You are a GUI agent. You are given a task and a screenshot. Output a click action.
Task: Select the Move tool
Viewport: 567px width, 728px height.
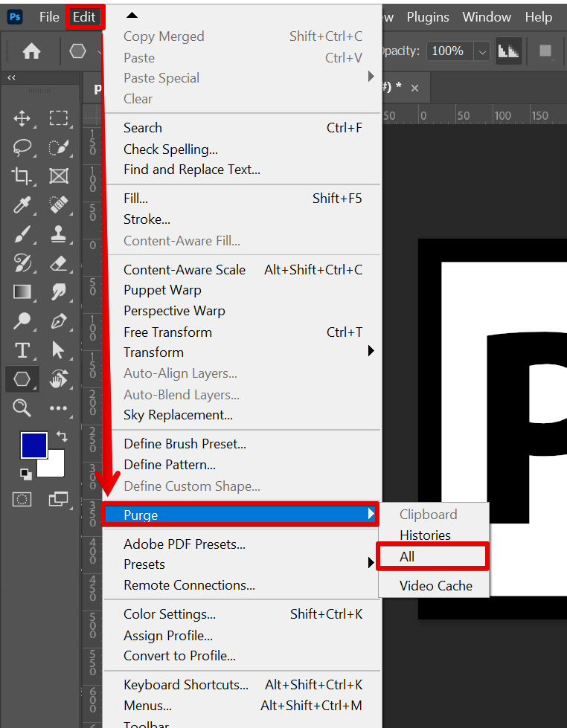22,118
